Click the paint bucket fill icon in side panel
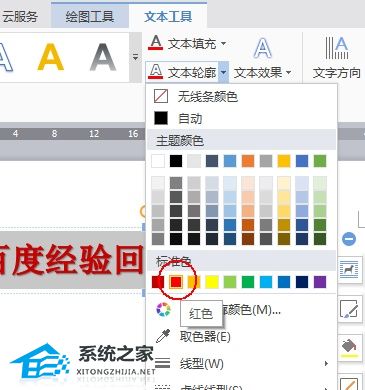The image size is (365, 390). click(349, 349)
